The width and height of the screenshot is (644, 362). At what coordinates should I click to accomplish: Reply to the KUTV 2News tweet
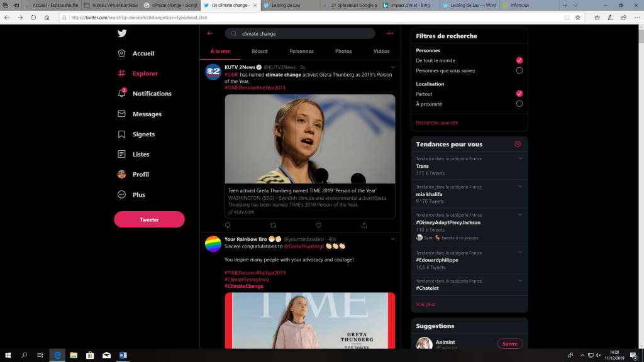[228, 225]
